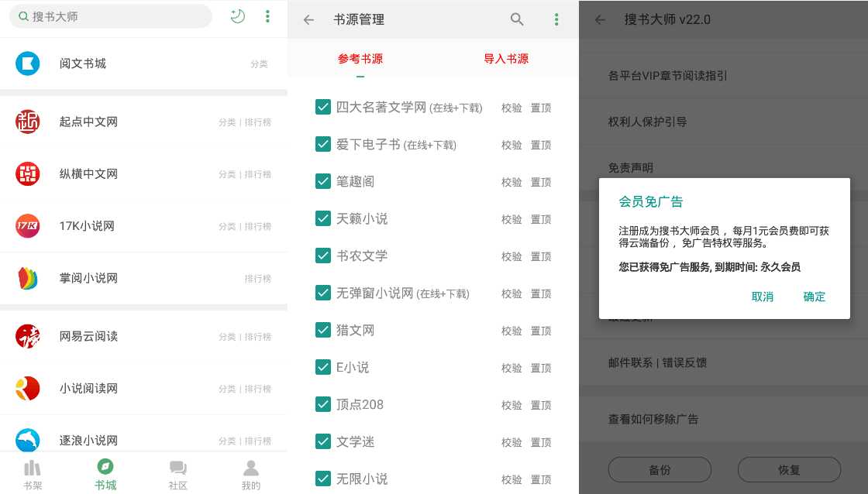Open overflow menu in 书源管理 header
The height and width of the screenshot is (494, 868).
click(x=556, y=19)
